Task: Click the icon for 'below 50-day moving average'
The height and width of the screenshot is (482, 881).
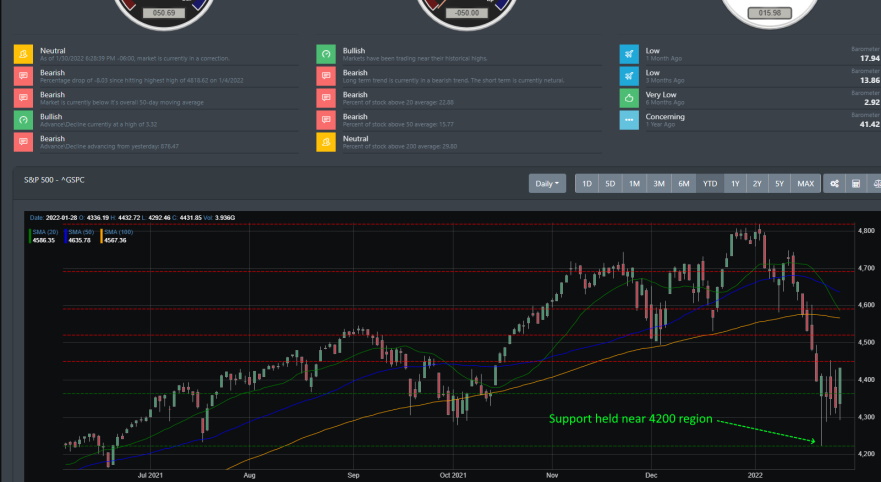Action: 23,98
